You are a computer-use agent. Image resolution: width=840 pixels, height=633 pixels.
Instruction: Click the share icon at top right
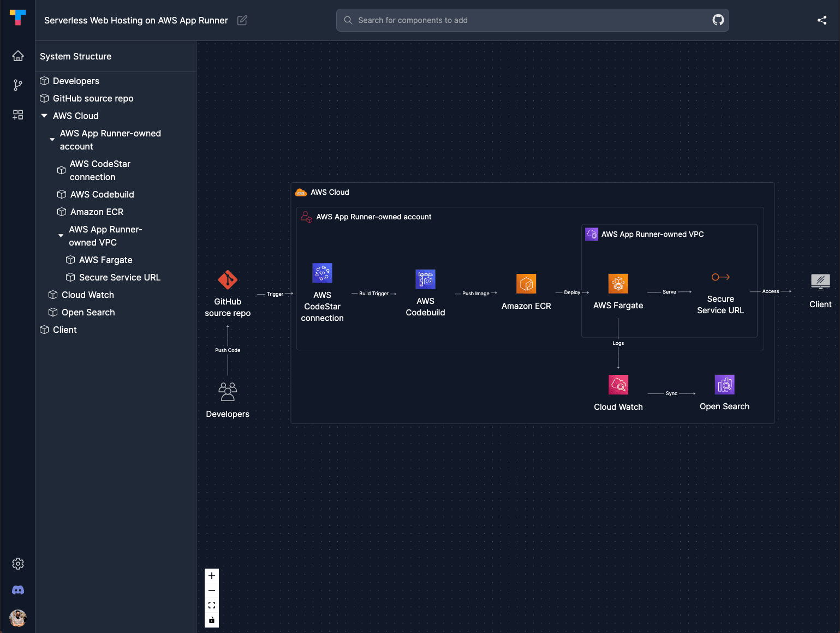821,20
